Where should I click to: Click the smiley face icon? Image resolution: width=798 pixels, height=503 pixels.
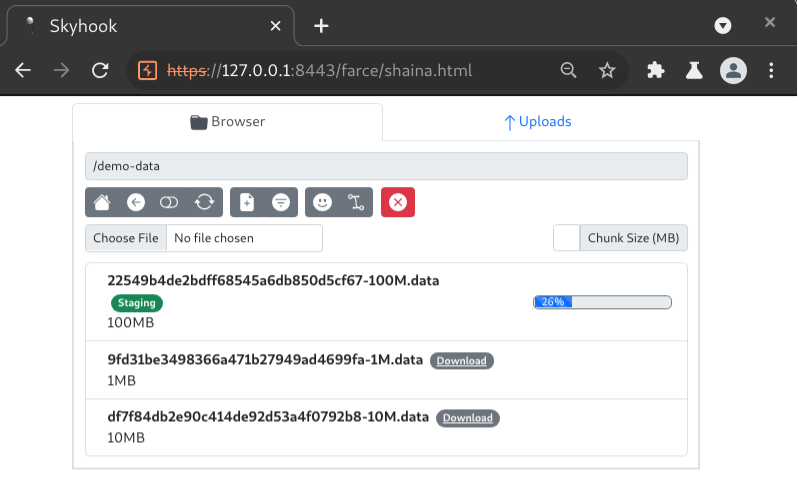click(322, 202)
